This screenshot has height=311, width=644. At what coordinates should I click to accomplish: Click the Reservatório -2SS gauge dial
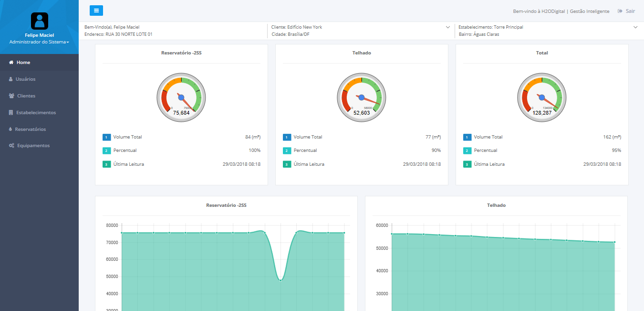click(x=181, y=97)
